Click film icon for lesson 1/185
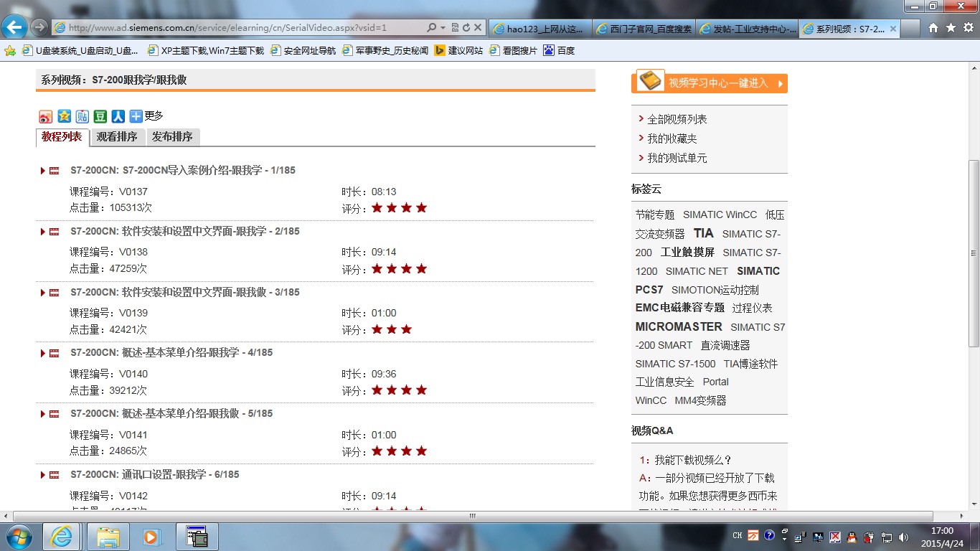 click(55, 171)
